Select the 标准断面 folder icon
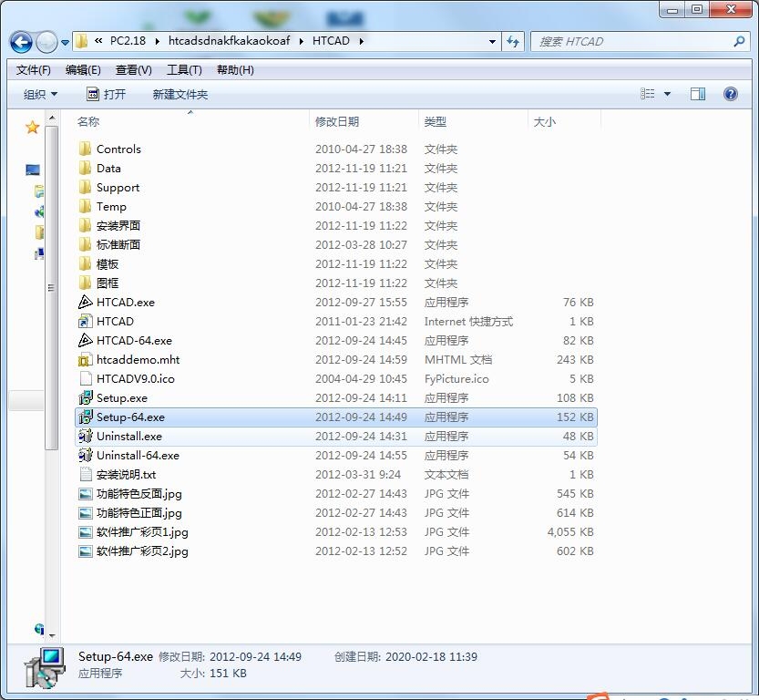 click(x=85, y=244)
